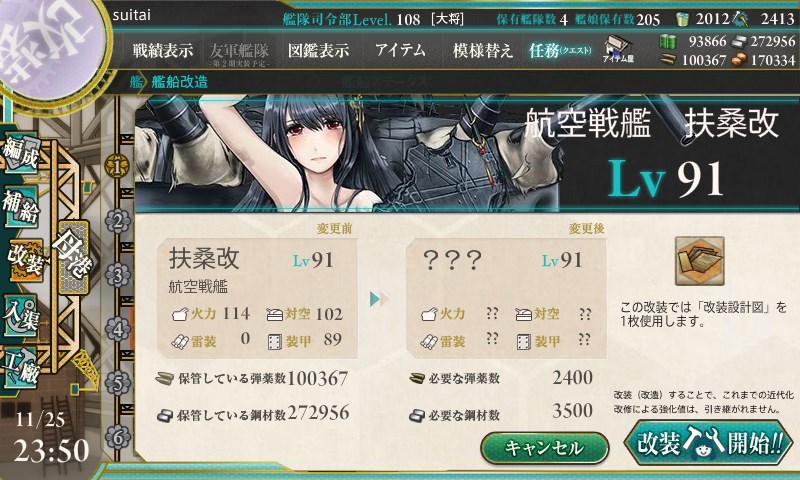
Task: Select the 改装 remodel sidebar icon
Action: [x=24, y=259]
